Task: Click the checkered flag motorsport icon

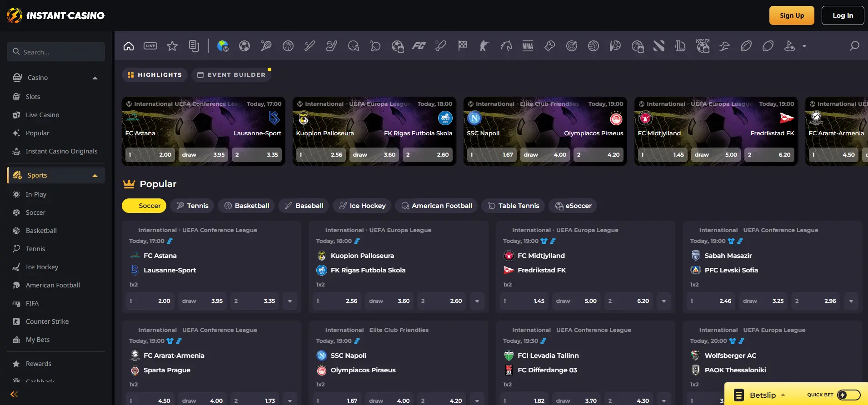Action: click(463, 46)
